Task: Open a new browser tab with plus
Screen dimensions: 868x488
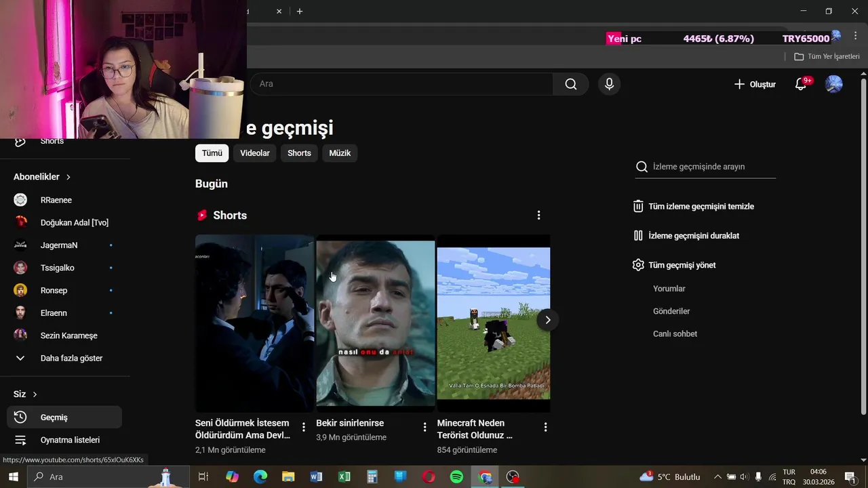Action: pos(300,12)
